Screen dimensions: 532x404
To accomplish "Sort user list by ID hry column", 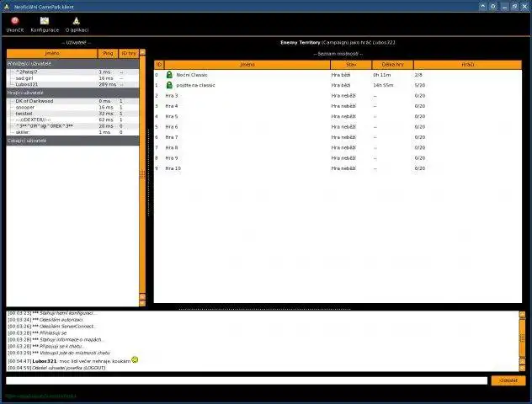I will 129,53.
